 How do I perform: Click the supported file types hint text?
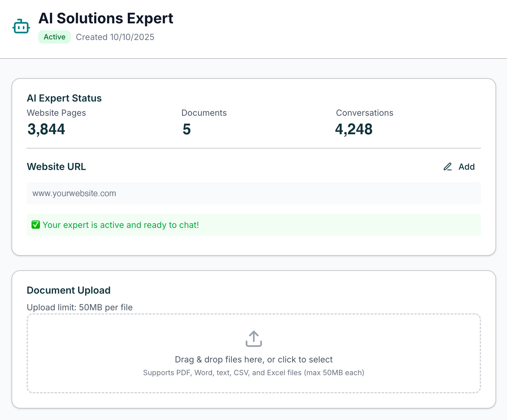pyautogui.click(x=254, y=373)
